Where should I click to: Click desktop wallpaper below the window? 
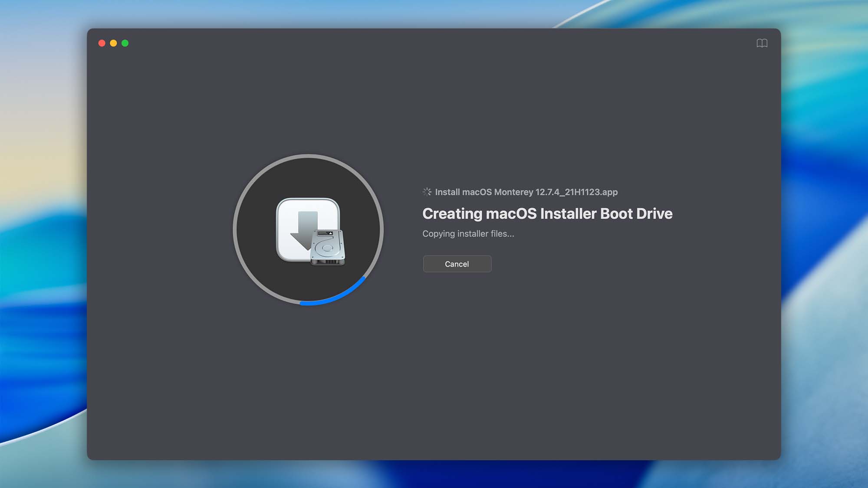point(434,475)
